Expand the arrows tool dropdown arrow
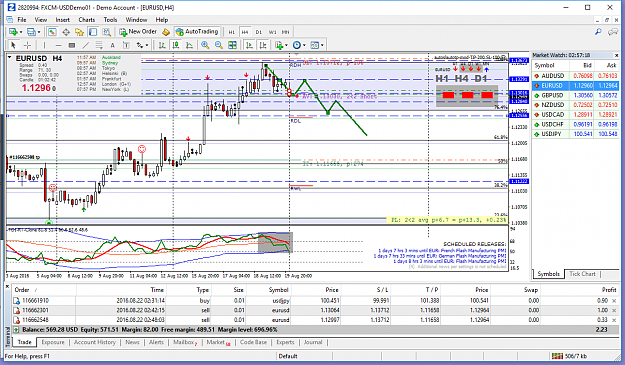This screenshot has width=625, height=365. coord(147,45)
